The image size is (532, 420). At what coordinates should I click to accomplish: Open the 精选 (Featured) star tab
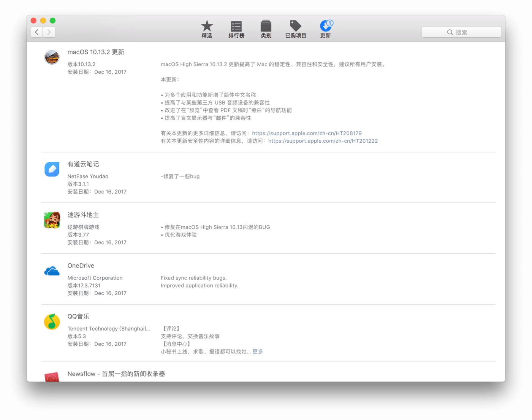coord(207,29)
